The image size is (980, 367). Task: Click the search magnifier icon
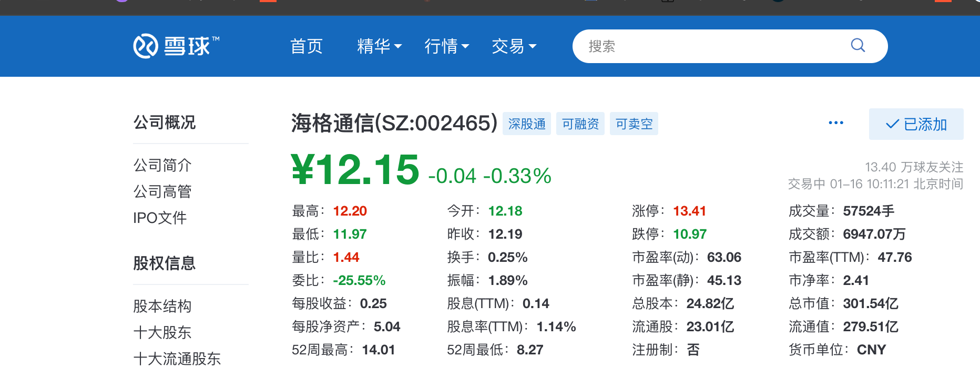(858, 46)
